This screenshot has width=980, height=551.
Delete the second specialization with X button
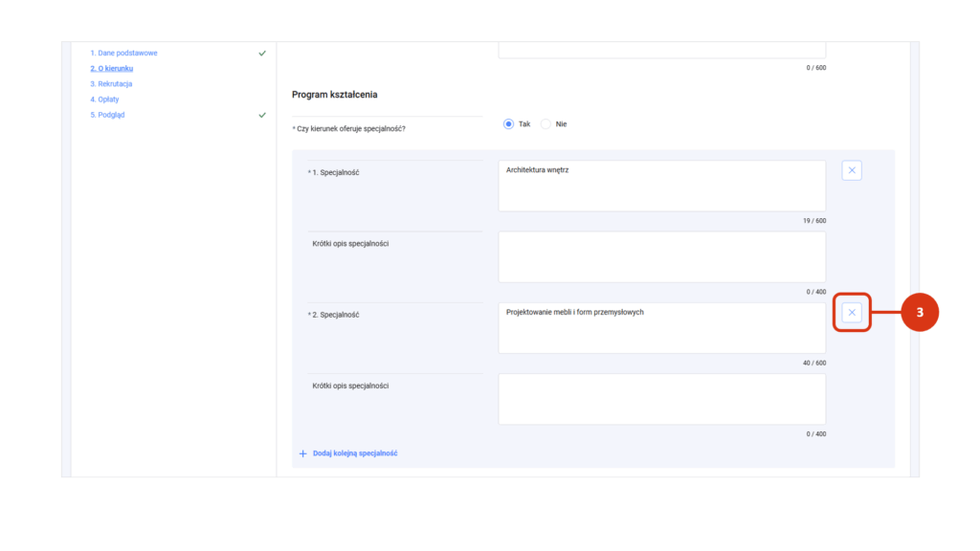[x=851, y=313]
